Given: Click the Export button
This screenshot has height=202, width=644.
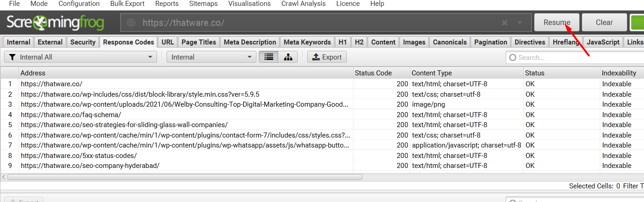Looking at the screenshot, I should 327,57.
